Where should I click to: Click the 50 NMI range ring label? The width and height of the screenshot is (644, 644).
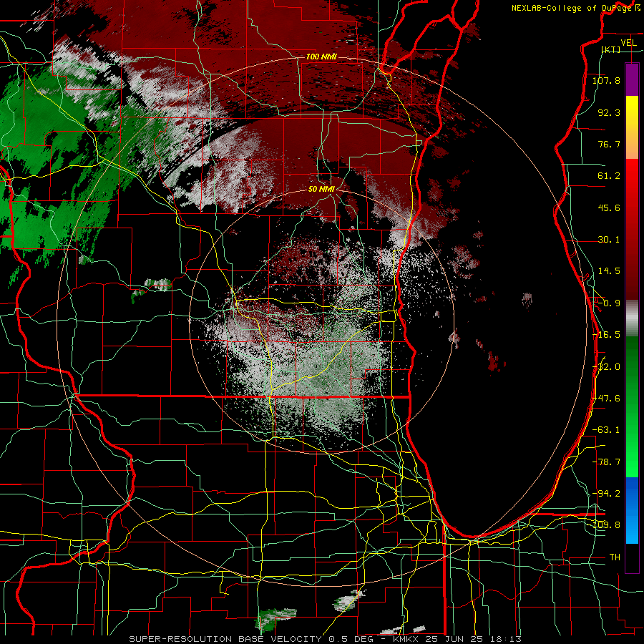coord(321,189)
